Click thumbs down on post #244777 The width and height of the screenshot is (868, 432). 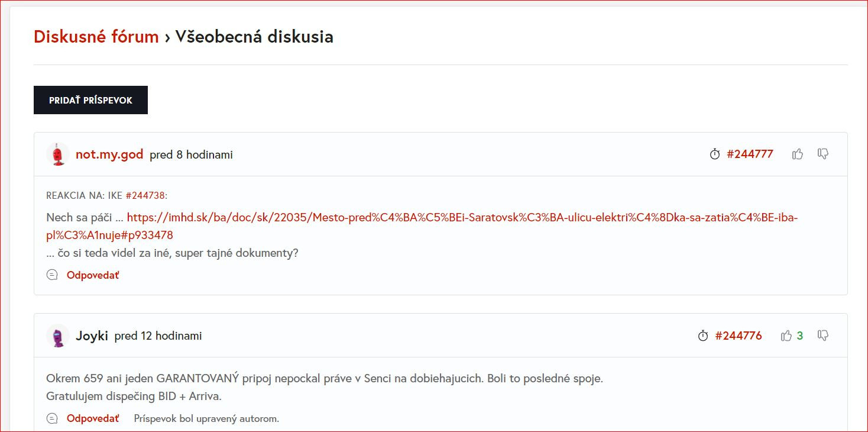pos(822,154)
